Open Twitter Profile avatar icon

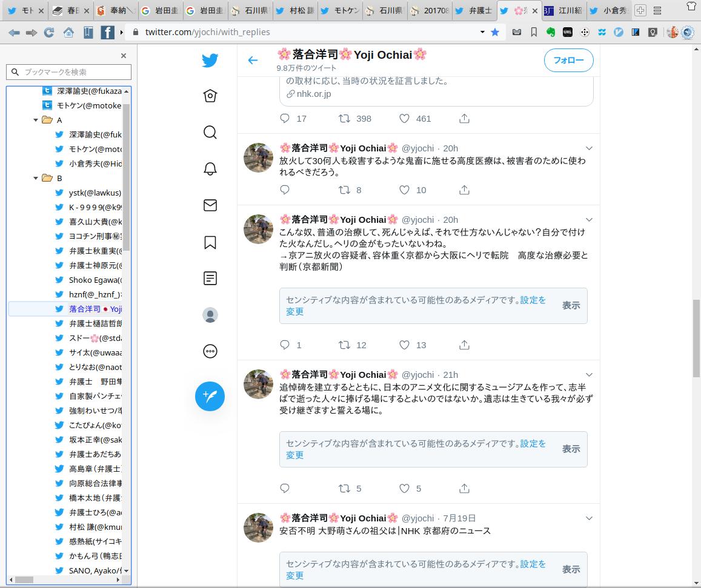point(210,315)
